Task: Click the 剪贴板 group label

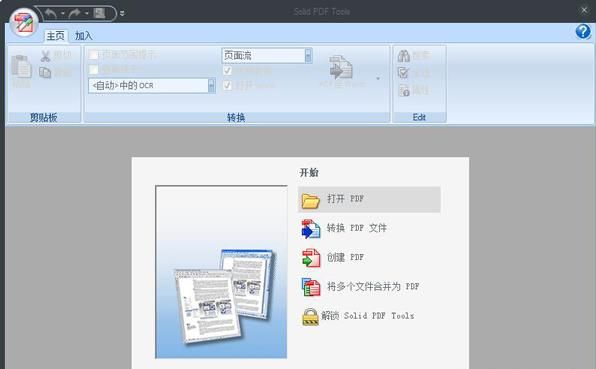Action: 44,117
